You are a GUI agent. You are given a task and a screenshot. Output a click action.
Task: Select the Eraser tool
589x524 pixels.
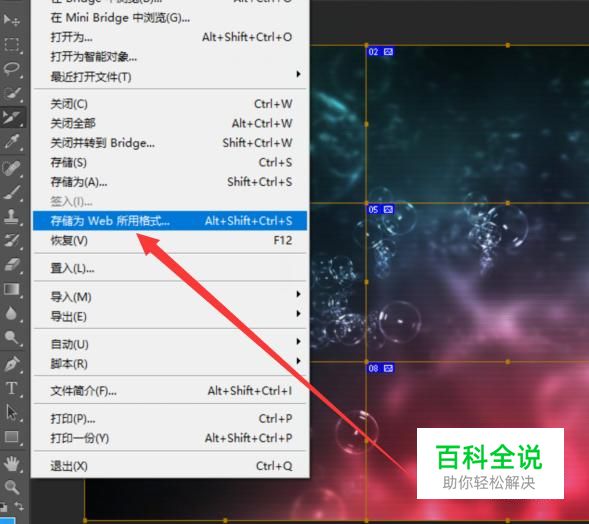point(12,265)
